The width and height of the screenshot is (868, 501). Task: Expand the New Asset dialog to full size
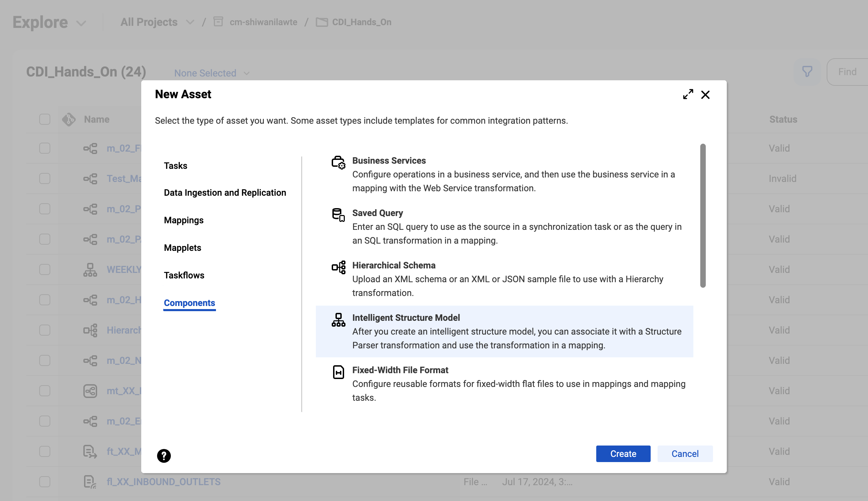(x=688, y=94)
